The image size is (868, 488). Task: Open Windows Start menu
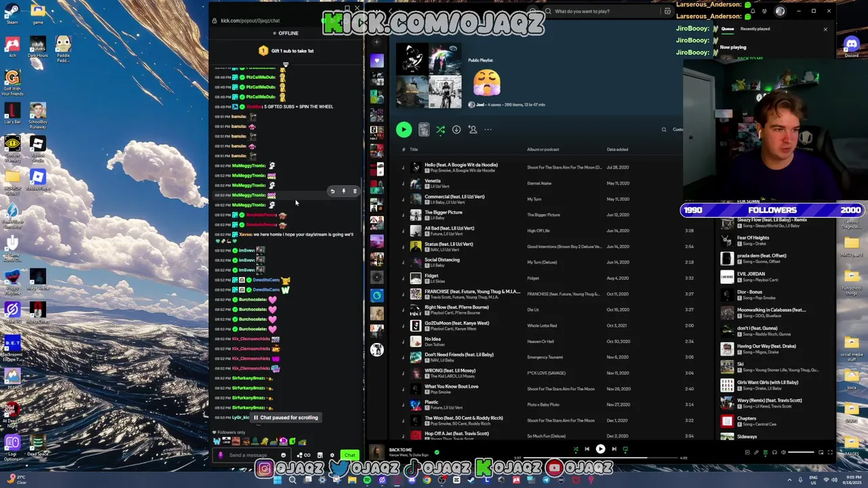click(x=277, y=480)
